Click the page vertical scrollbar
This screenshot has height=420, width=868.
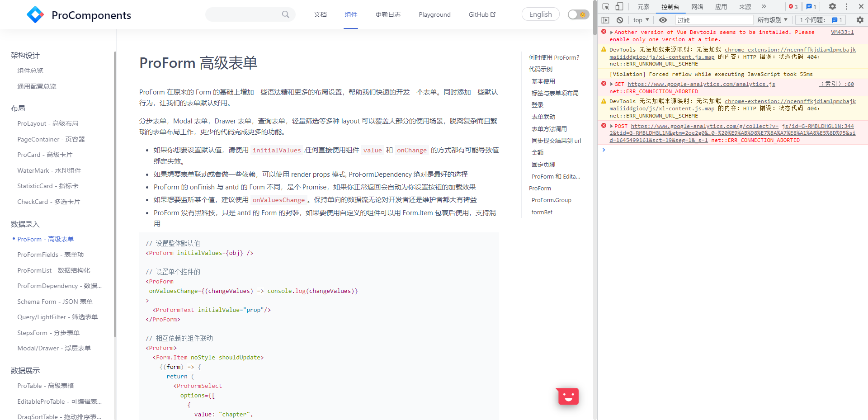tap(594, 18)
